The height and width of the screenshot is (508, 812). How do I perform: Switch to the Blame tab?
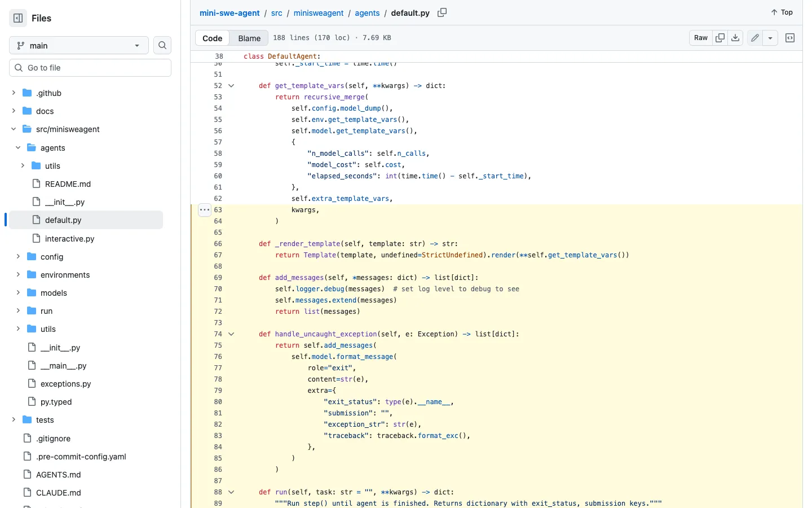point(249,38)
